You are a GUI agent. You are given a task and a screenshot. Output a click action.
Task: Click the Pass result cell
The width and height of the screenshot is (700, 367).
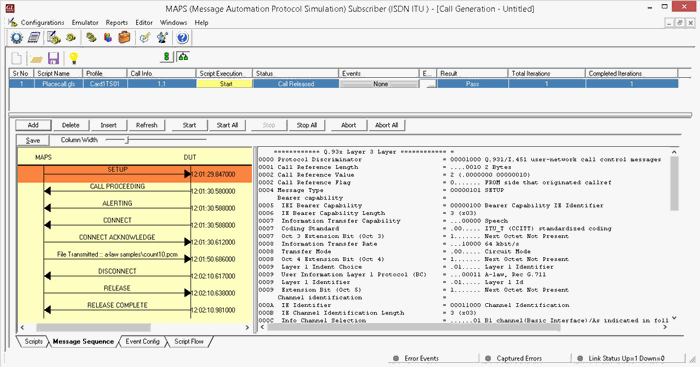click(473, 84)
